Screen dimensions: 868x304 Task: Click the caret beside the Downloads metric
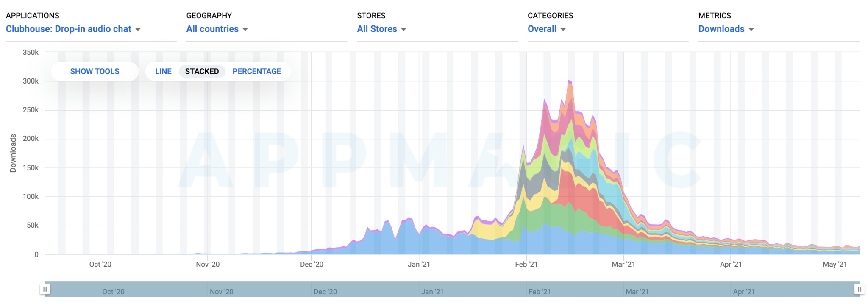[x=751, y=29]
